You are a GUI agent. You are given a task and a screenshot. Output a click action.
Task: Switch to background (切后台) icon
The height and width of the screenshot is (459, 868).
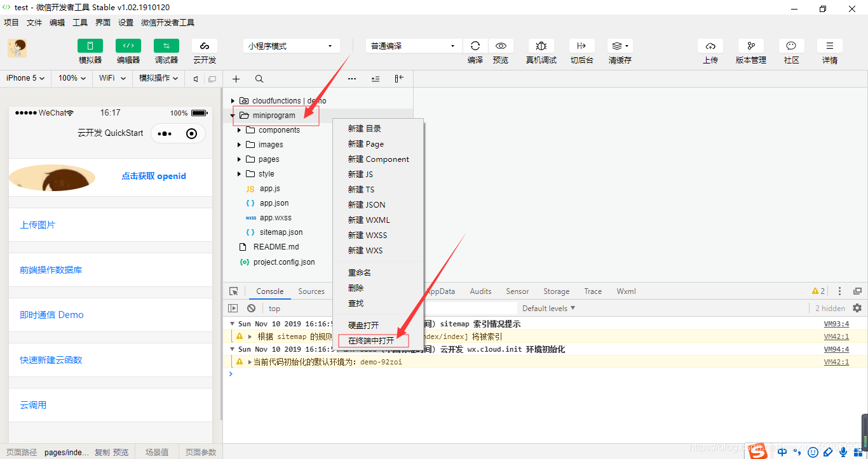pos(581,46)
